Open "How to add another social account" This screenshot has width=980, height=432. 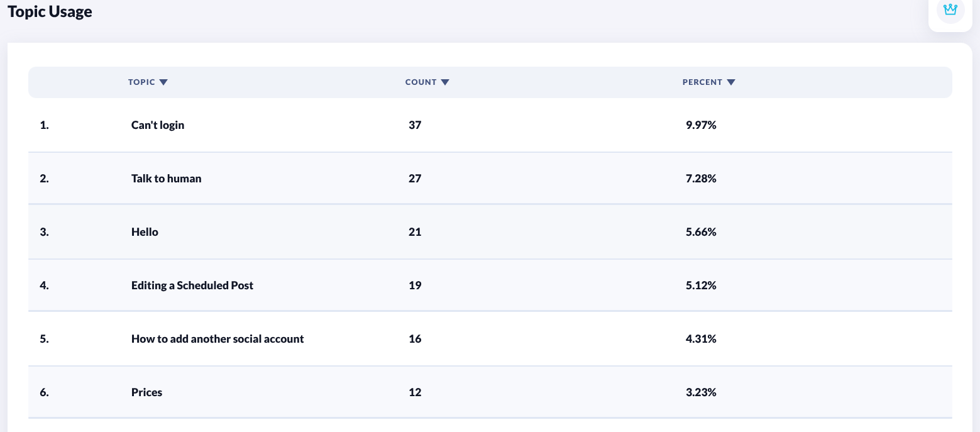click(217, 339)
